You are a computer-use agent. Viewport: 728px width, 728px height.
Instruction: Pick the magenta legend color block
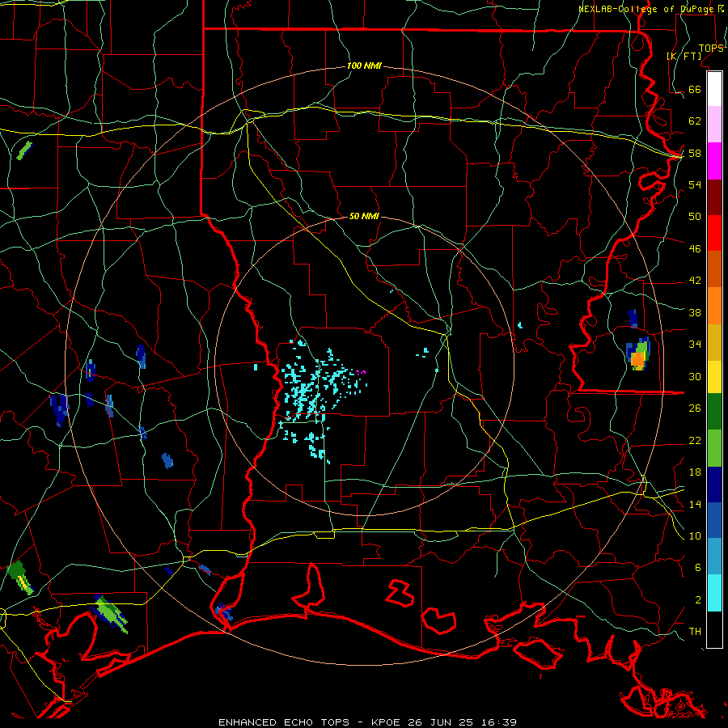tap(714, 161)
